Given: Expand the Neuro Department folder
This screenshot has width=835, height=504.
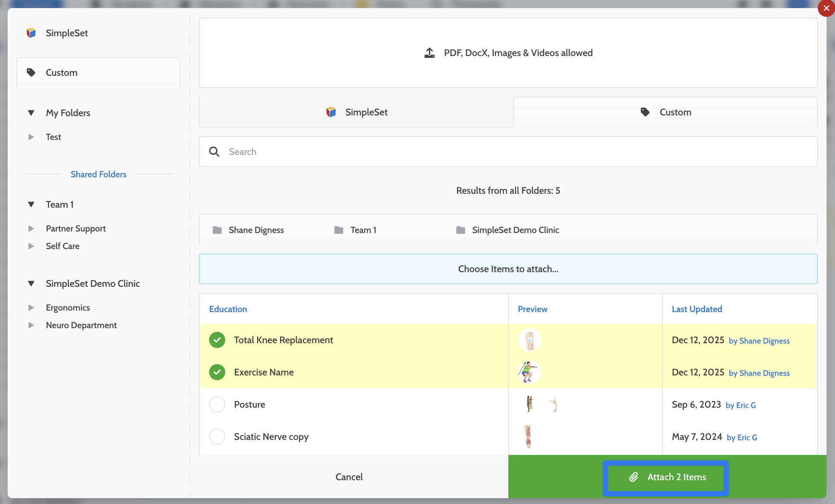Looking at the screenshot, I should pyautogui.click(x=31, y=325).
